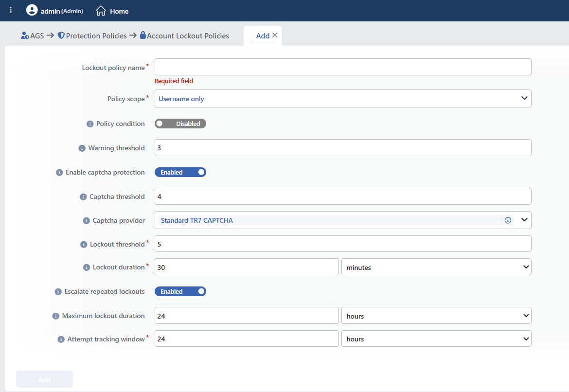Click the Required field error message
The width and height of the screenshot is (569, 392).
(174, 81)
